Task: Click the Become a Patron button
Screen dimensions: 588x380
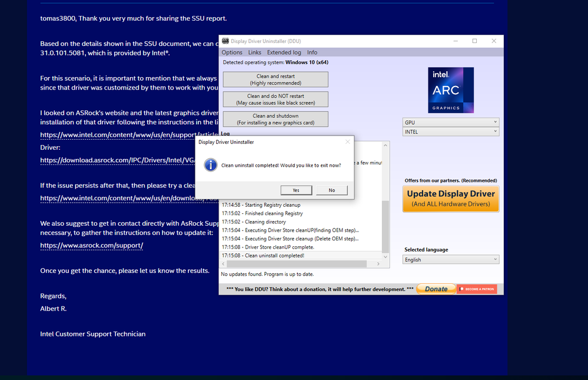Action: [x=477, y=289]
